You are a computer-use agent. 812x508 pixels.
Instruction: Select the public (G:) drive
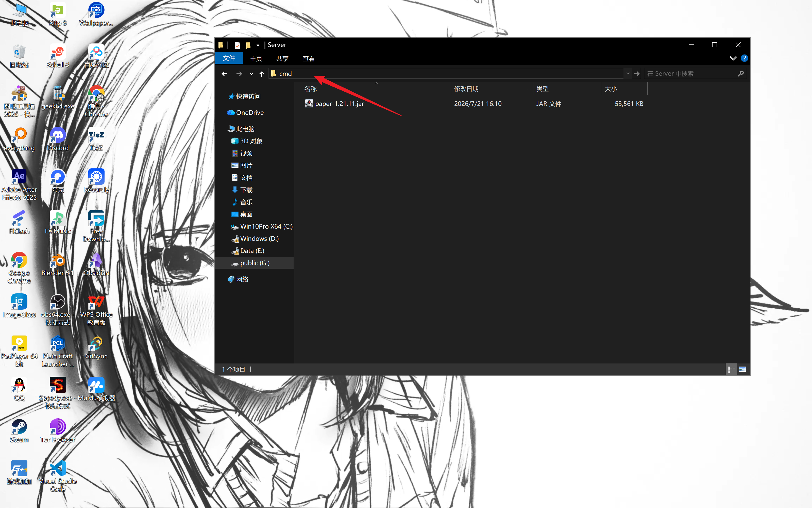tap(254, 263)
